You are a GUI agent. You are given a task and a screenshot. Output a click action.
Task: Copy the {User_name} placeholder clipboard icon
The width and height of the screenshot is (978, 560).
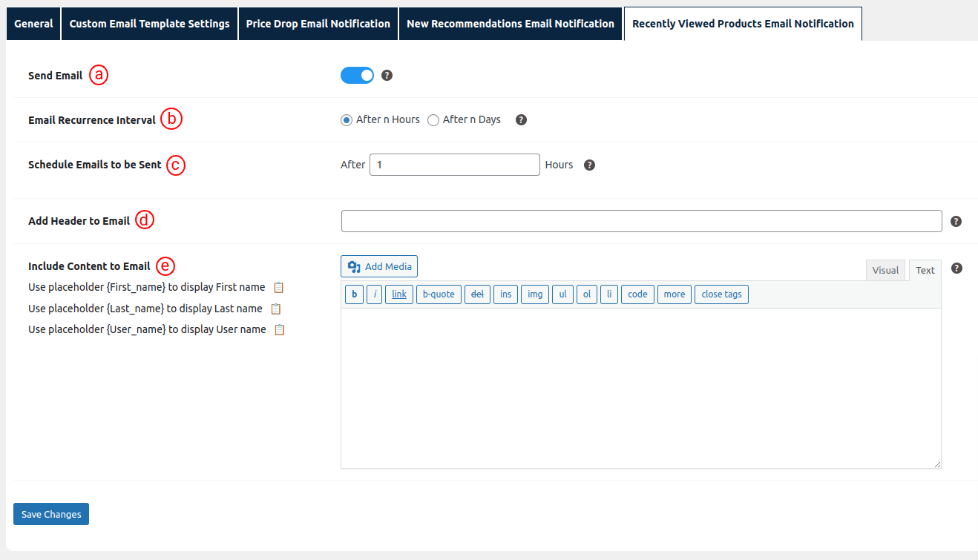click(280, 330)
